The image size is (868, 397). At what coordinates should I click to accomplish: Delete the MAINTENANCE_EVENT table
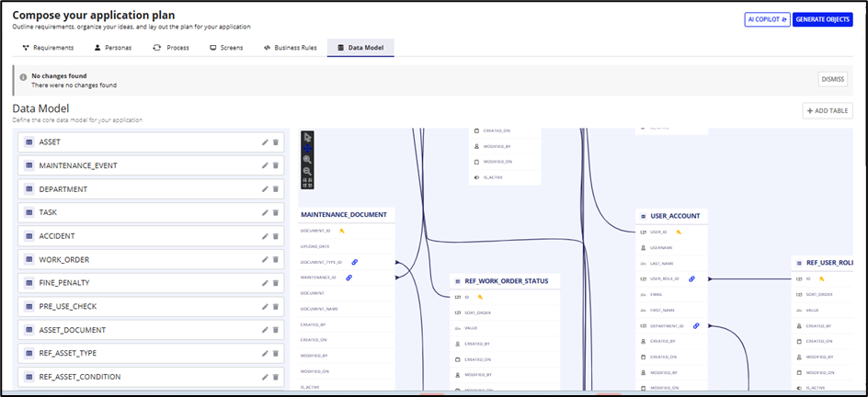point(276,165)
